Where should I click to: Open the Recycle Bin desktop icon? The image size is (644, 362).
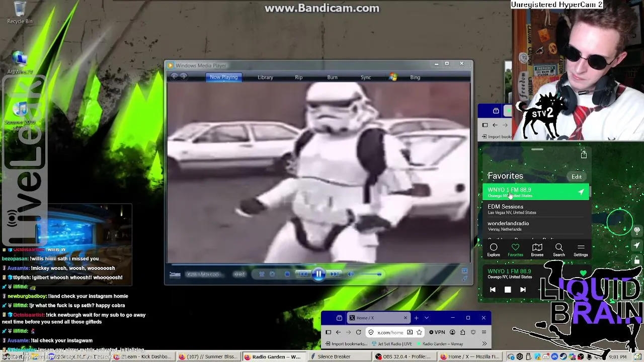(20, 13)
